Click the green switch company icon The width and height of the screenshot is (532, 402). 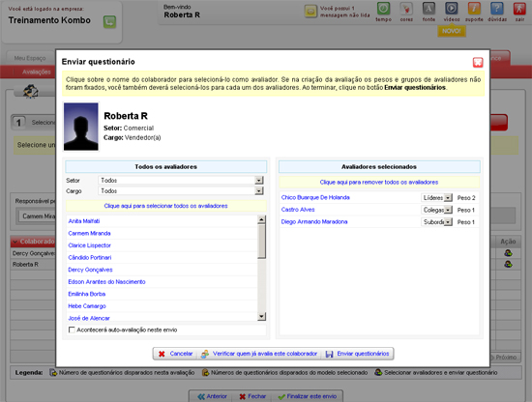click(x=109, y=22)
